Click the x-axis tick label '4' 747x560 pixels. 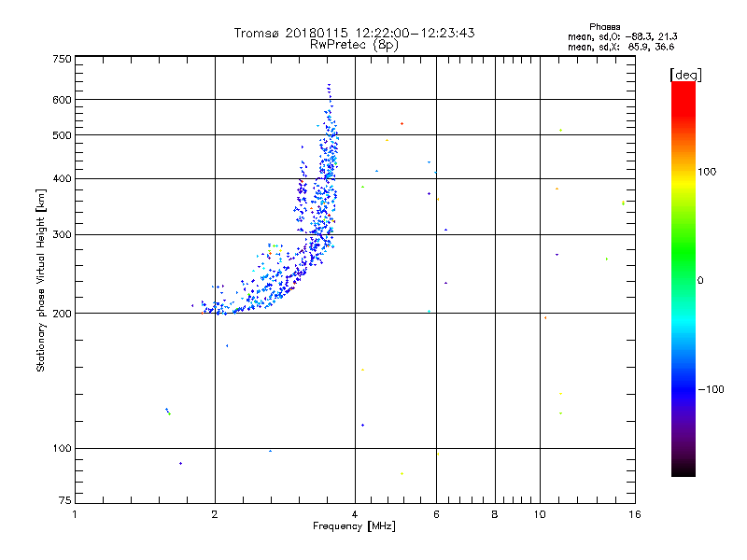click(x=355, y=514)
